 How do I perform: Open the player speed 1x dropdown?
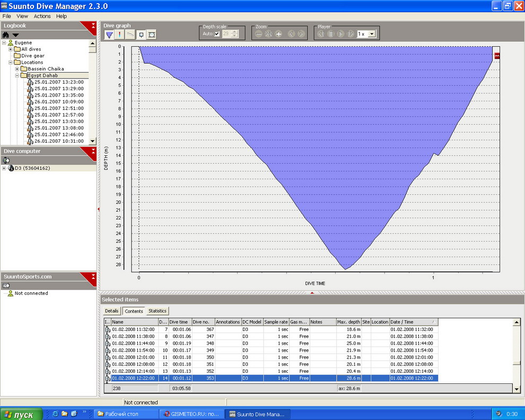pos(372,34)
